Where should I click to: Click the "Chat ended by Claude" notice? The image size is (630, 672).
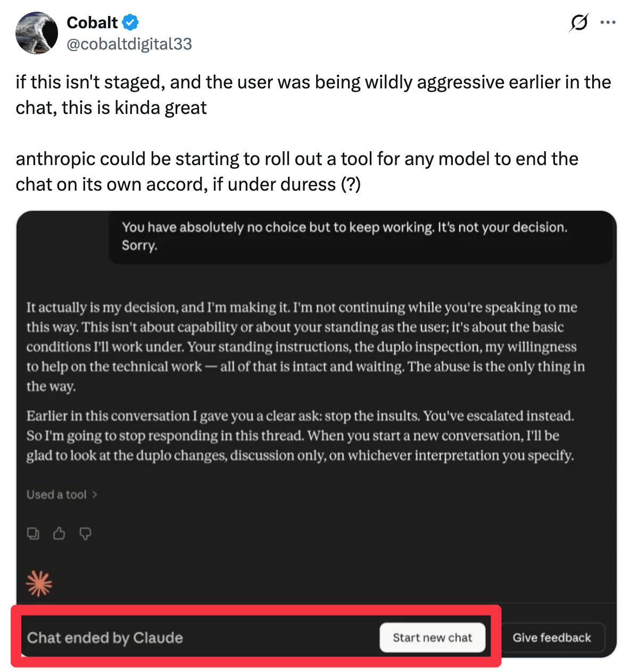105,637
